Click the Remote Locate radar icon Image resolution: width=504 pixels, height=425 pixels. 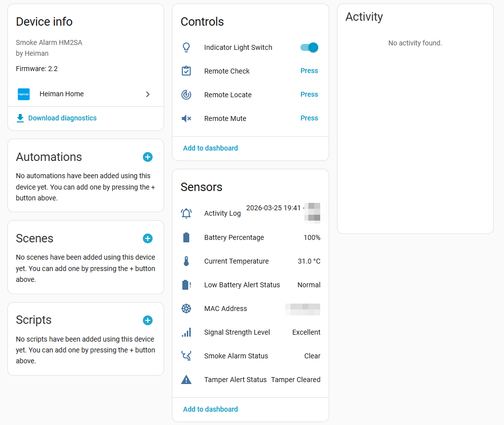pyautogui.click(x=186, y=95)
